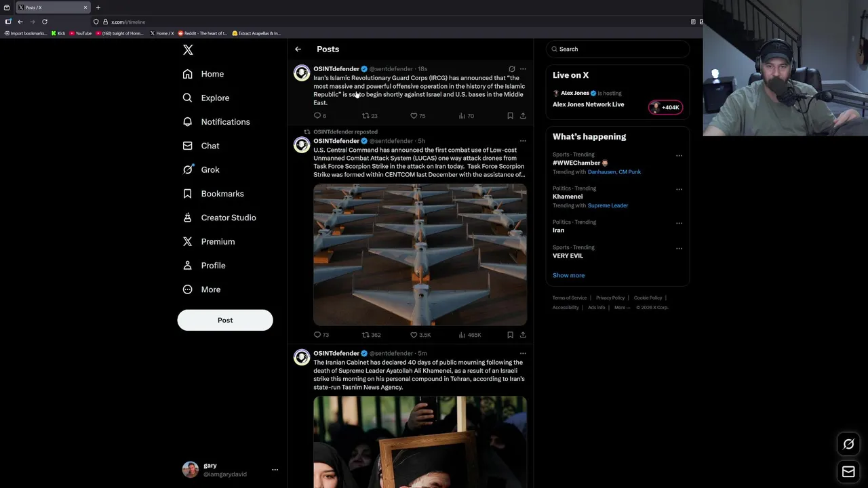This screenshot has width=868, height=488.
Task: Reload the page in the browser
Action: pos(45,22)
